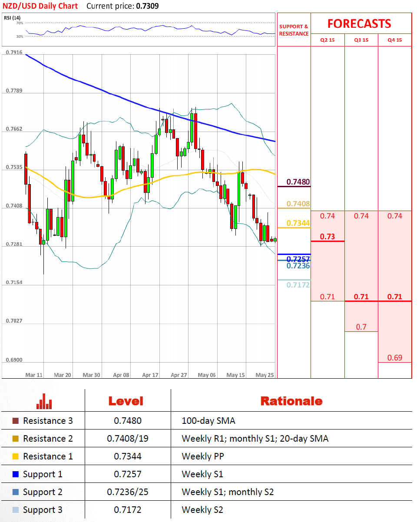This screenshot has height=522, width=420.
Task: Select the Q4 15 forecast column header
Action: pyautogui.click(x=395, y=40)
